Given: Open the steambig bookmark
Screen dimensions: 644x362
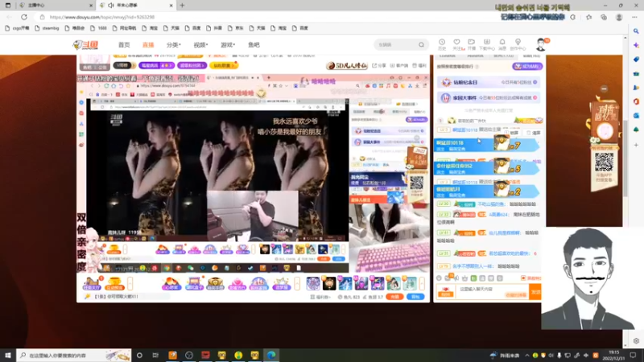Looking at the screenshot, I should coord(47,28).
